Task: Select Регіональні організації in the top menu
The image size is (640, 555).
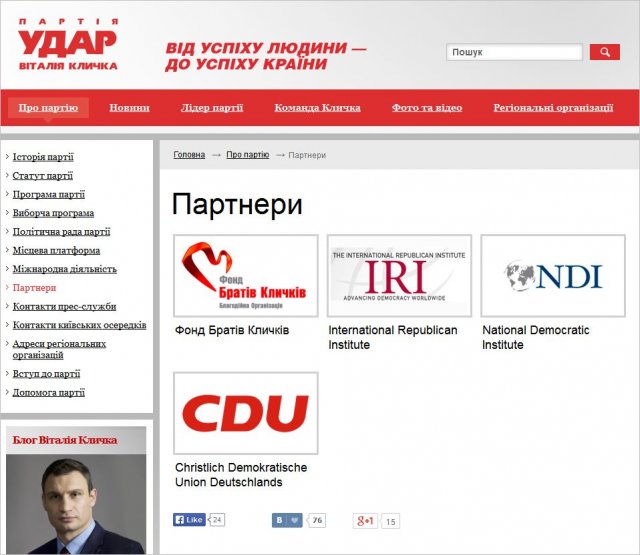Action: click(x=553, y=108)
